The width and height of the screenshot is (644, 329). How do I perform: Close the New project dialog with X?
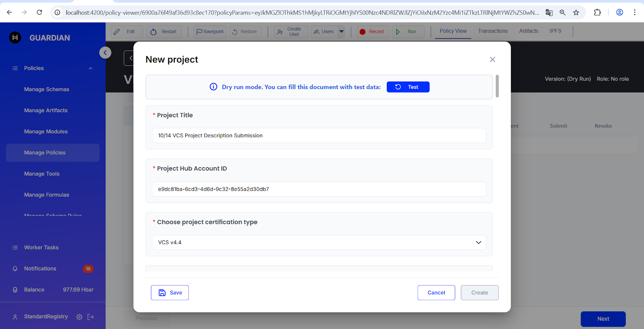pyautogui.click(x=492, y=60)
